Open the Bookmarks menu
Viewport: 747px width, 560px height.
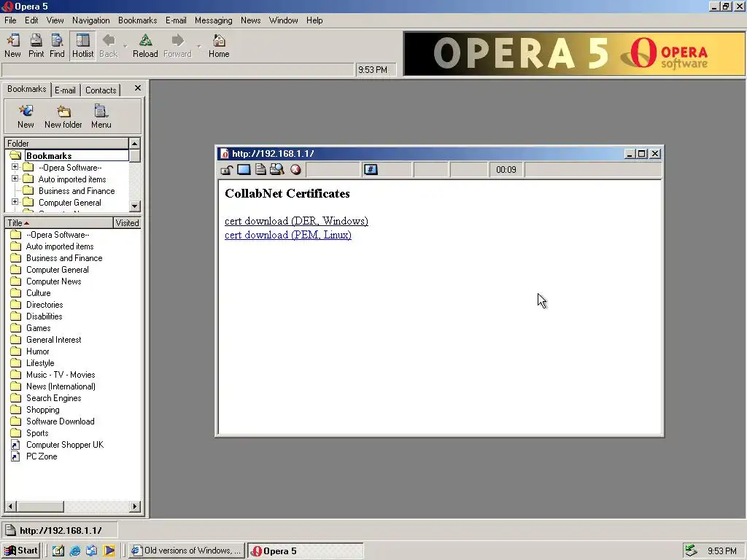[138, 20]
